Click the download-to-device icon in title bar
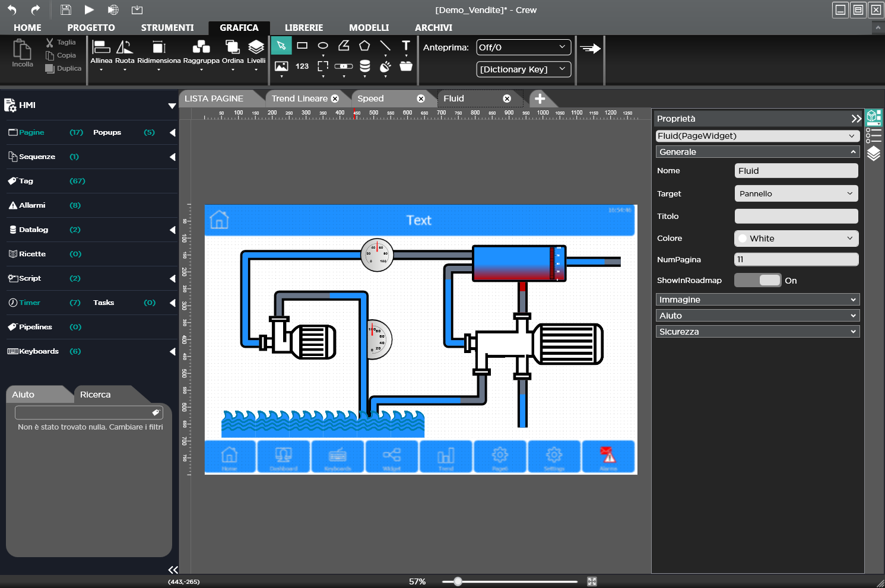 [x=137, y=9]
